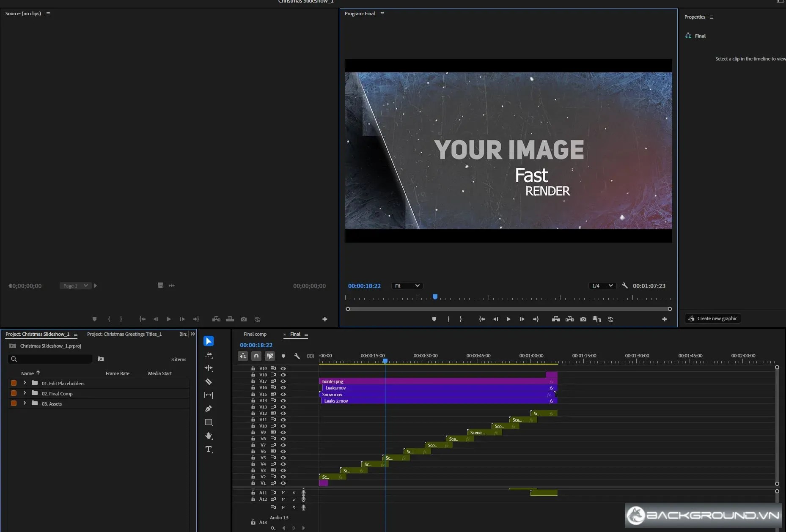The image size is (786, 532).
Task: Hide track V1 with eye icon
Action: 283,483
